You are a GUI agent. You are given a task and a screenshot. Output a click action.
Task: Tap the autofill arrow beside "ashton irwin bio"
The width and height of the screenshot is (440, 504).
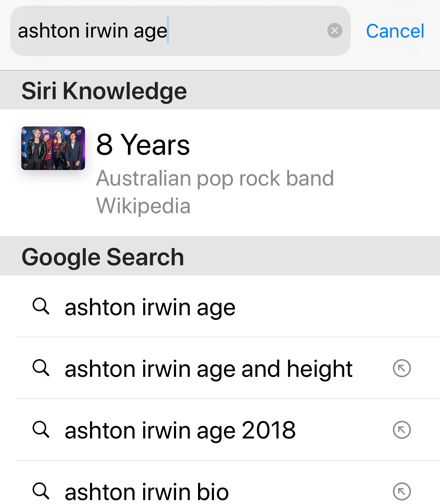tap(402, 492)
